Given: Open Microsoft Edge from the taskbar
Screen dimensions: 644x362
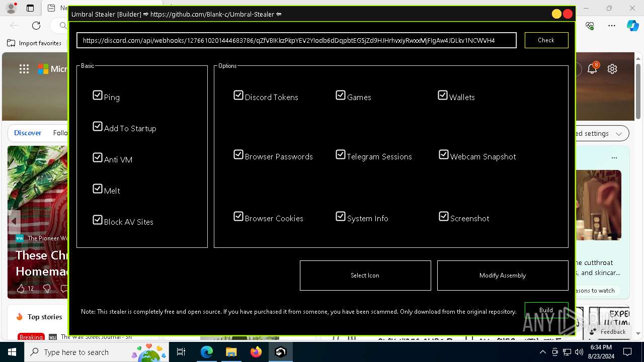Looking at the screenshot, I should [207, 352].
